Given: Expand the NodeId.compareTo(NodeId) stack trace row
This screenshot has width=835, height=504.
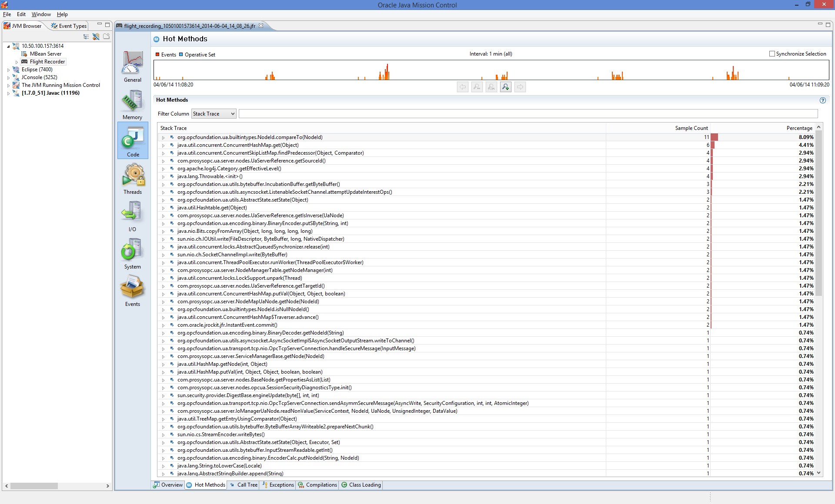Looking at the screenshot, I should tap(164, 138).
